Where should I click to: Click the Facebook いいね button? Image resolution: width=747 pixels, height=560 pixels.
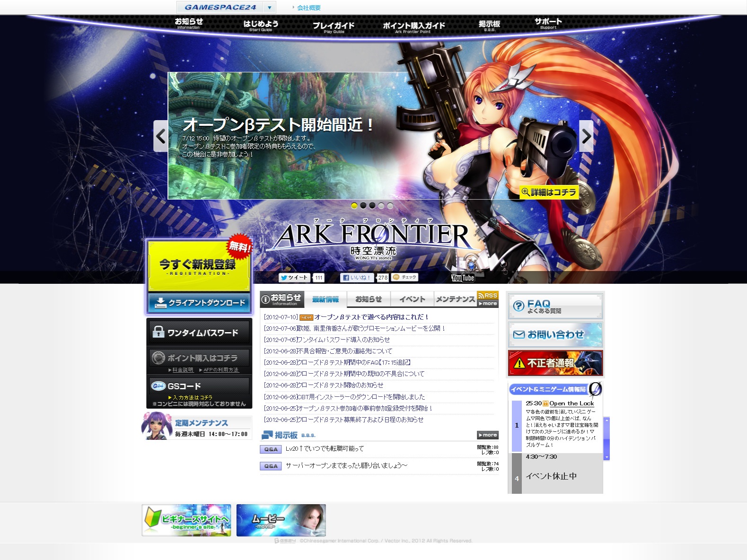357,278
